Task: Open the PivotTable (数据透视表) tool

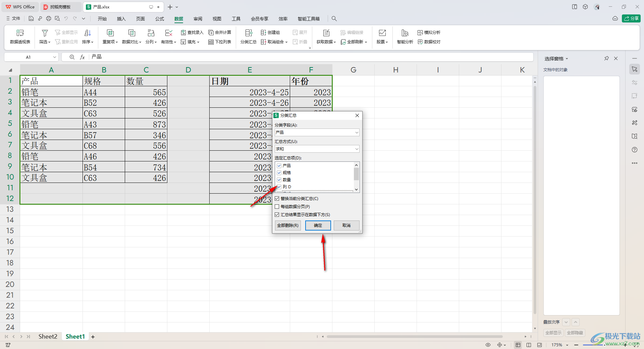Action: 20,37
